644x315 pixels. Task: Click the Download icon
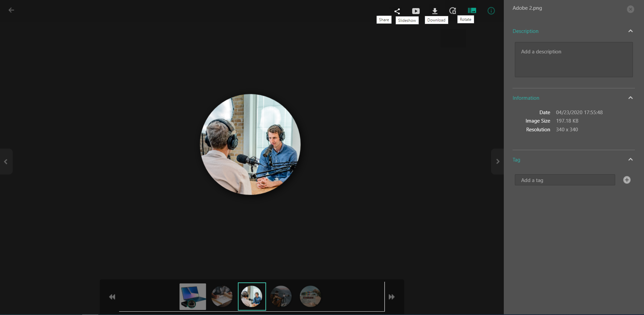(x=435, y=11)
